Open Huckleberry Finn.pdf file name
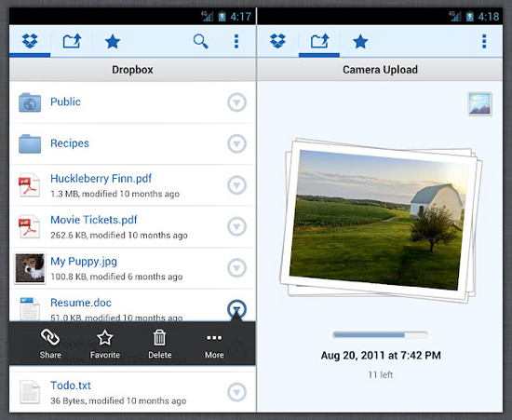 101,178
